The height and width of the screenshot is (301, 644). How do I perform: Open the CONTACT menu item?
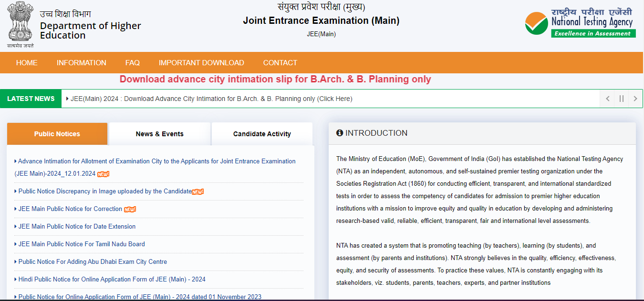pos(280,63)
